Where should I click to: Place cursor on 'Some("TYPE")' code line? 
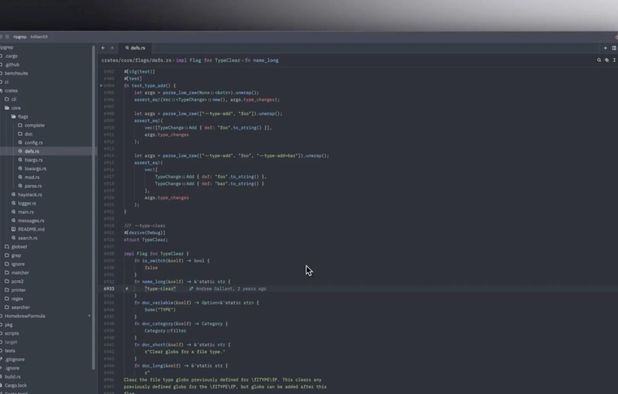click(x=160, y=310)
